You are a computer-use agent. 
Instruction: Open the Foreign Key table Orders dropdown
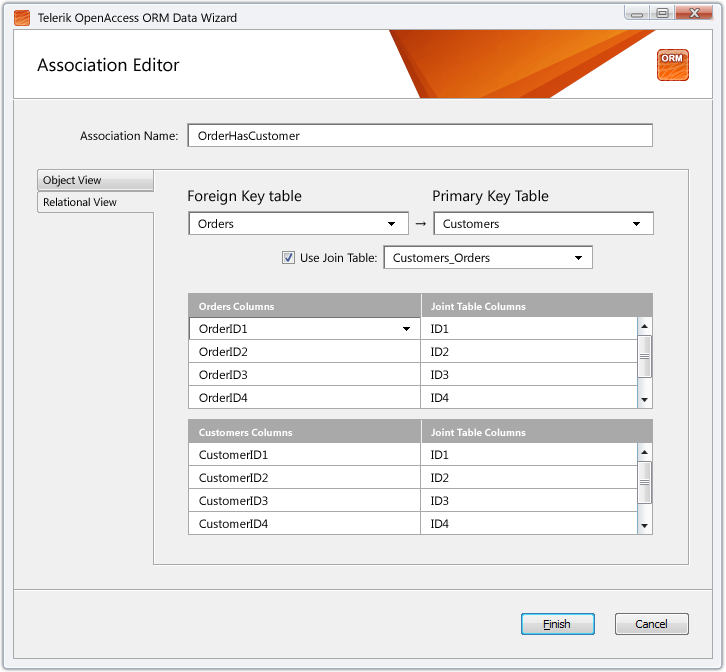[298, 224]
